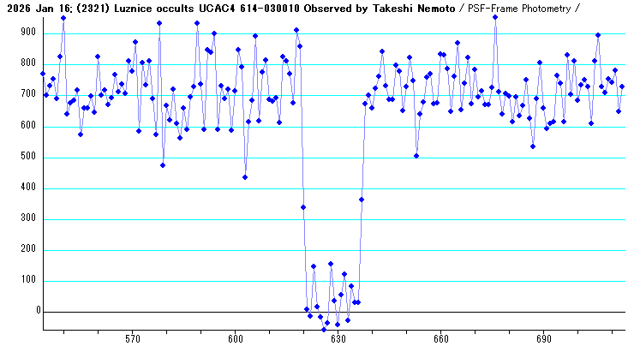Click the 700 label on y-axis
Image resolution: width=634 pixels, height=364 pixels.
pos(28,94)
